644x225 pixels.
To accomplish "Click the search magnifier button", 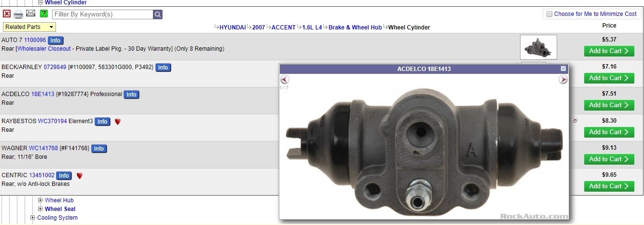I will (158, 14).
